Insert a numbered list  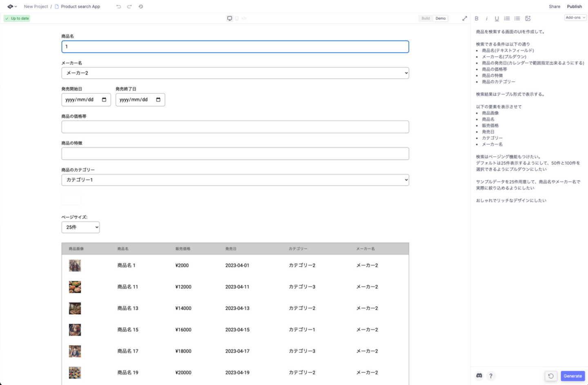click(x=507, y=18)
